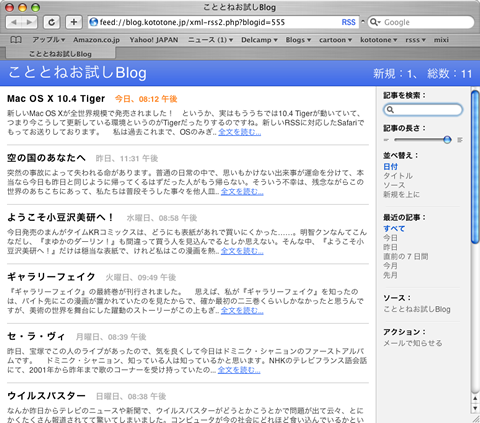This screenshot has height=423, width=480.
Task: Adjust the article length slider knob
Action: click(x=447, y=140)
